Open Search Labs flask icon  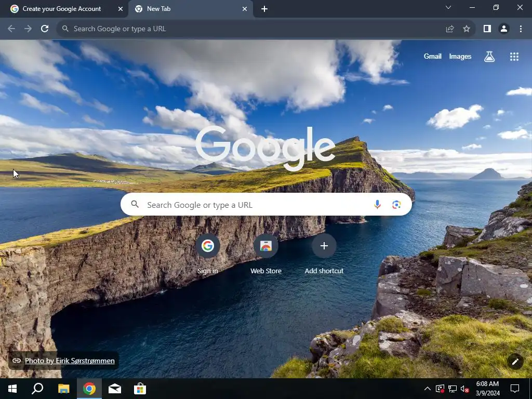[489, 57]
